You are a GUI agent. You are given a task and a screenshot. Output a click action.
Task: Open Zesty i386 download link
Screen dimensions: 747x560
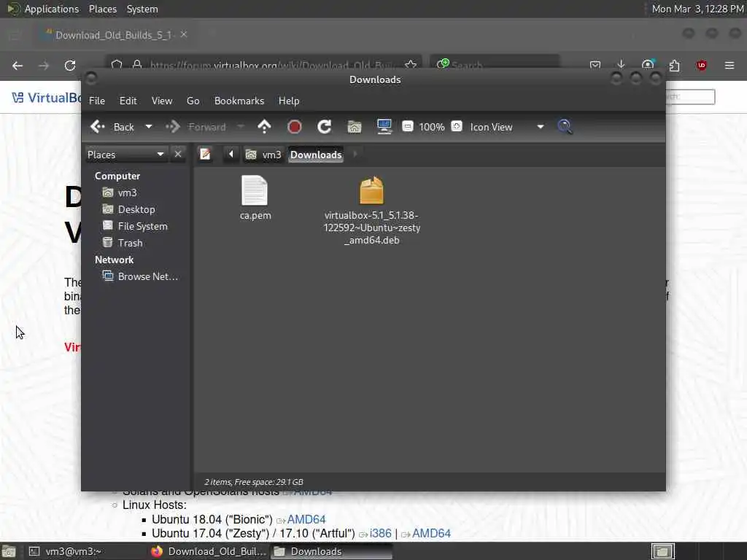point(380,533)
